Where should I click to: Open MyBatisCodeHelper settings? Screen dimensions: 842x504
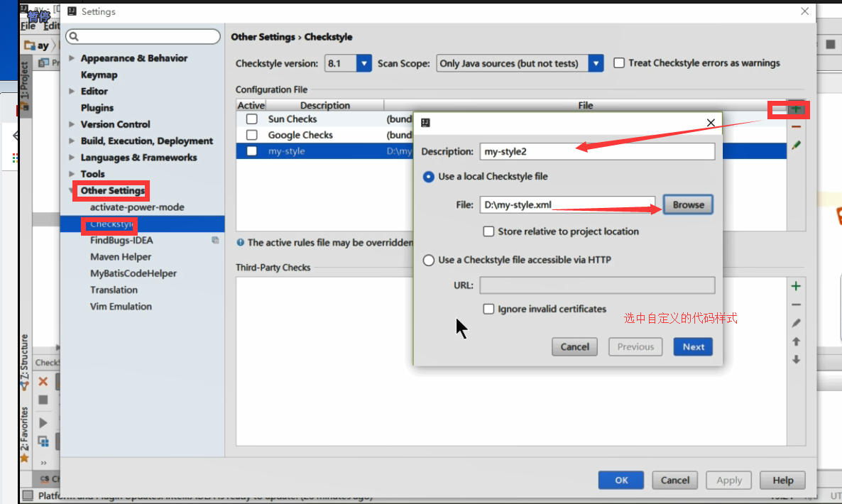pos(133,273)
